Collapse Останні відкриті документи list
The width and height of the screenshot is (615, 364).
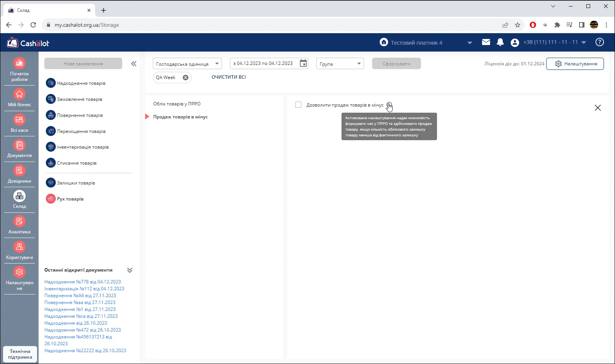[130, 270]
